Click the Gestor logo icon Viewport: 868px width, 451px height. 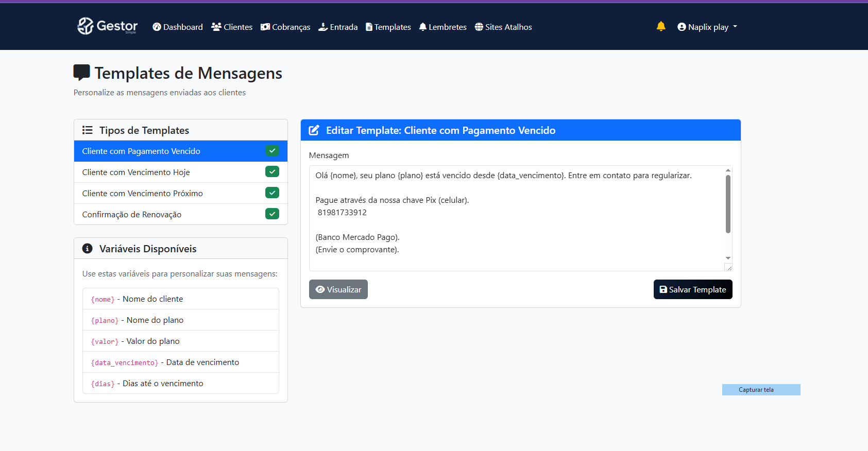[x=86, y=26]
